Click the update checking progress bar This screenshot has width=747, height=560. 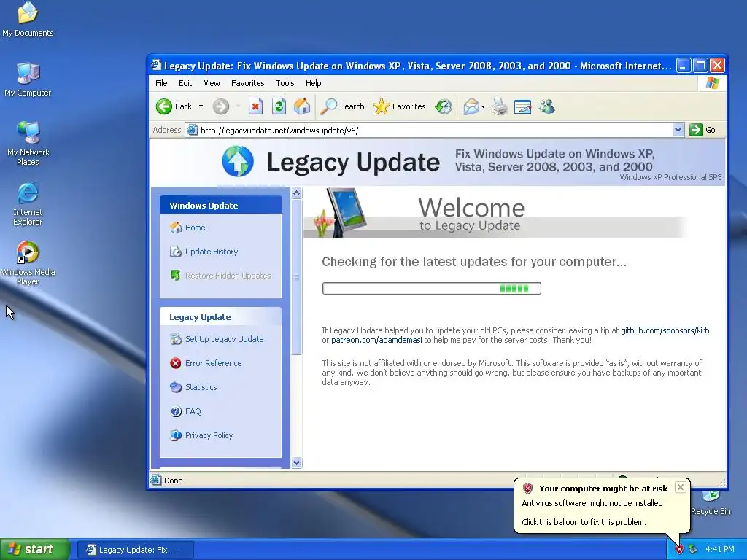432,288
